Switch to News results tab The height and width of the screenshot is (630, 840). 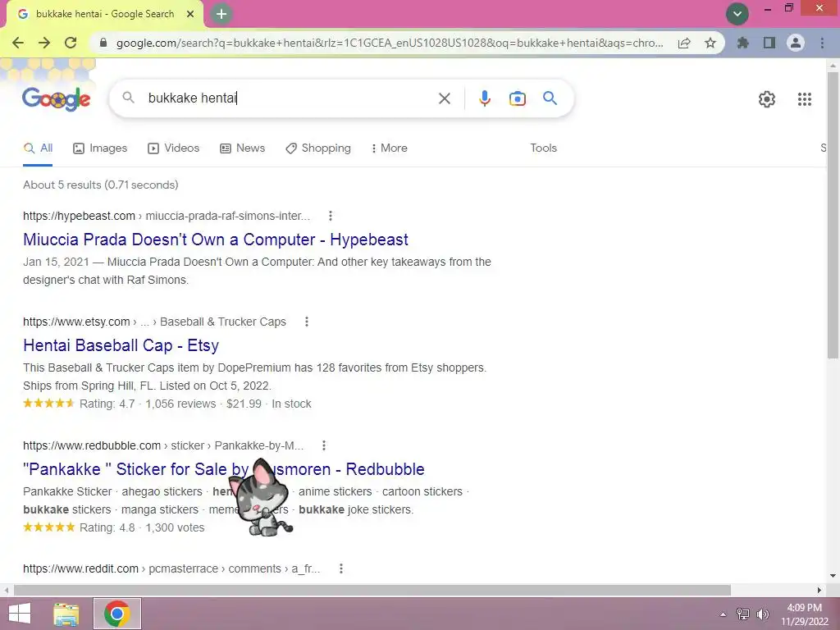click(x=242, y=148)
